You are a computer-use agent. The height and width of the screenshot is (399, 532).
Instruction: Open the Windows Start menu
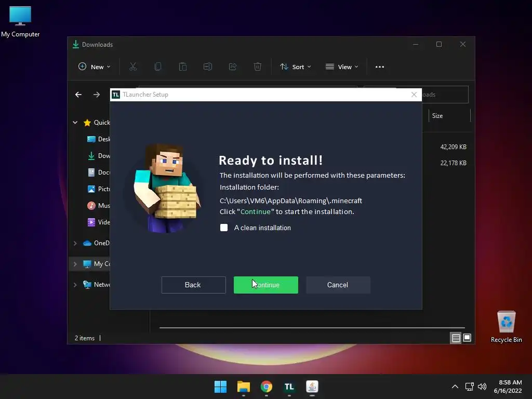point(220,387)
